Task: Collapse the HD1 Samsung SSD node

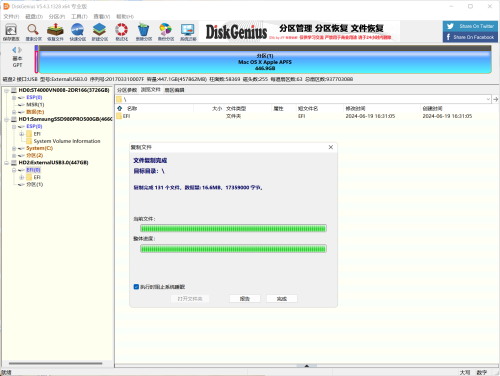Action: 6,119
